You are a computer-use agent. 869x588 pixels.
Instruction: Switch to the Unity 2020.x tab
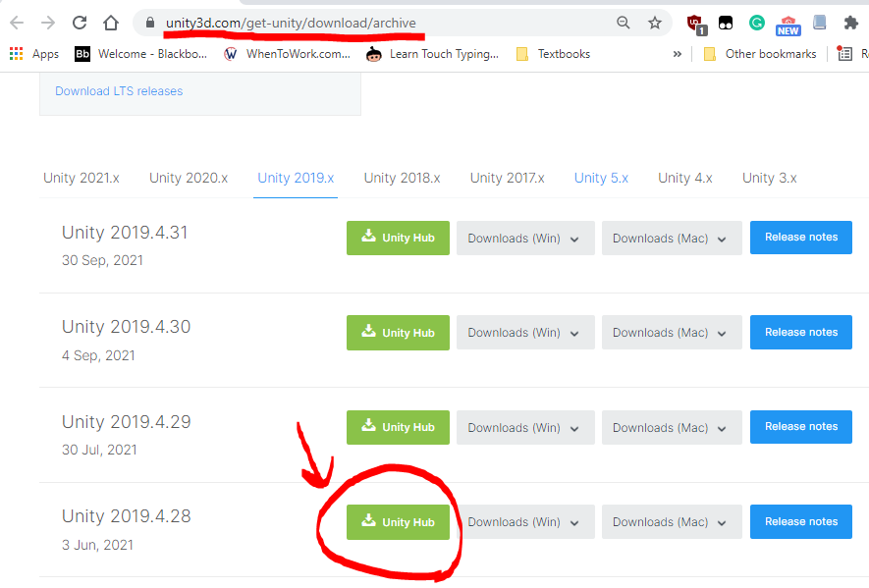click(189, 178)
